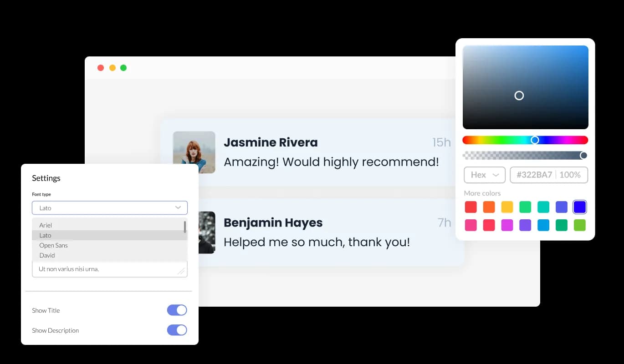This screenshot has height=364, width=624.
Task: Click the review 'Helped me so much, thank you!'
Action: [317, 242]
